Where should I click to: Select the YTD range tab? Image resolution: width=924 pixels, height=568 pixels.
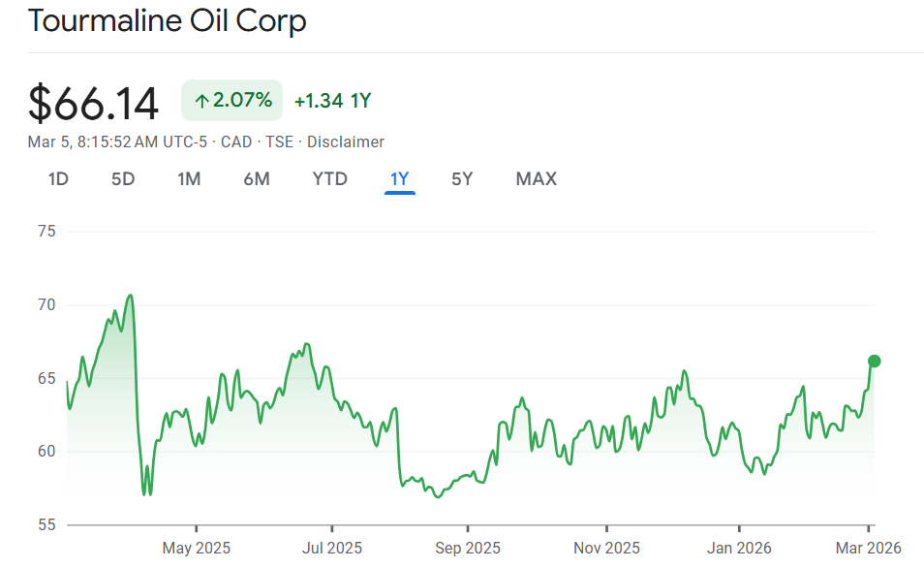coord(329,179)
